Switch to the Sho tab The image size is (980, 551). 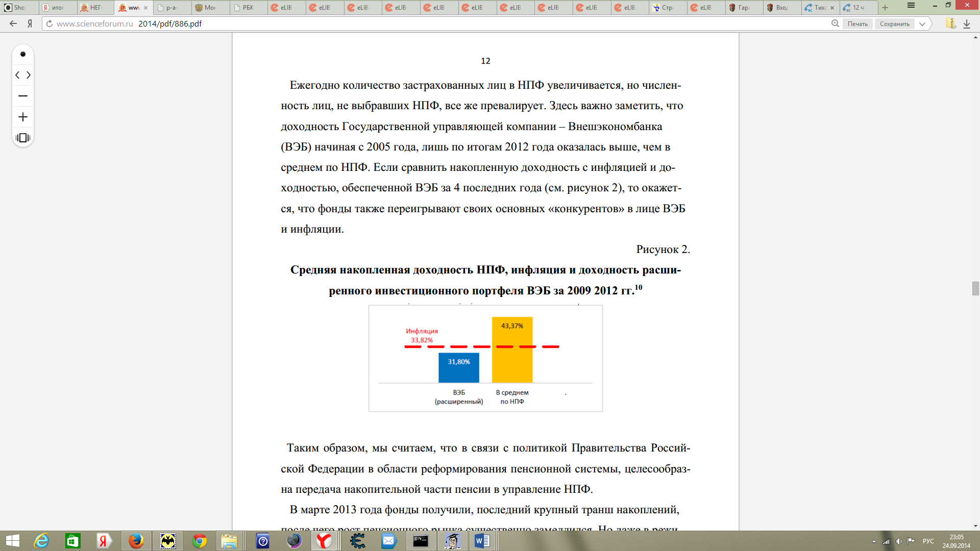[19, 8]
